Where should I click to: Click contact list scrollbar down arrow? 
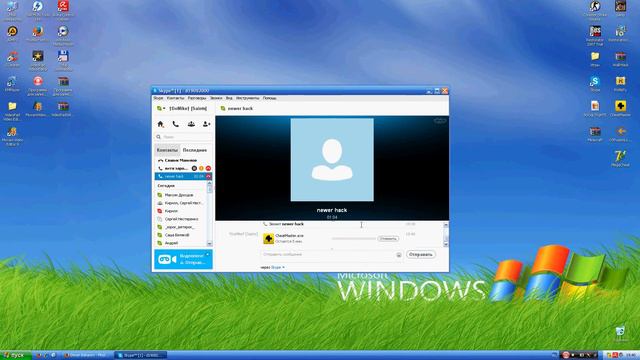tap(210, 244)
